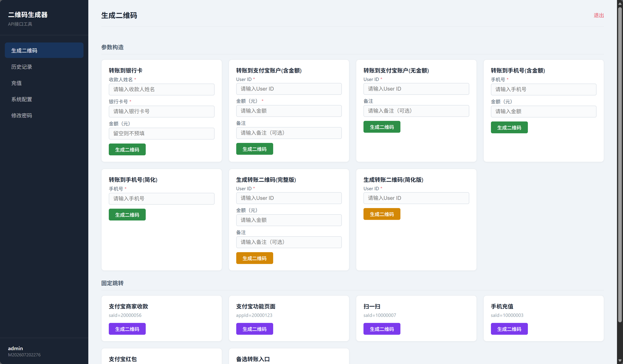Click the 退出 logout link
Image resolution: width=623 pixels, height=364 pixels.
pyautogui.click(x=599, y=15)
